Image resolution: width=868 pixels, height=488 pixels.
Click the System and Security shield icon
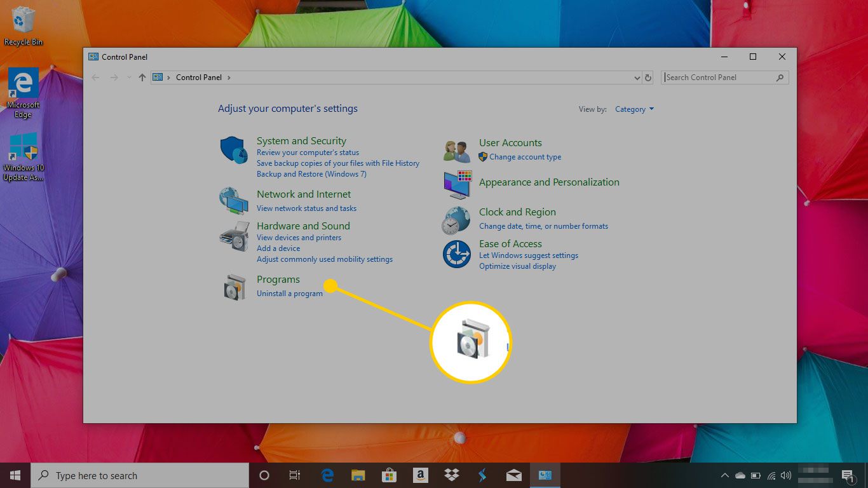[x=234, y=151]
